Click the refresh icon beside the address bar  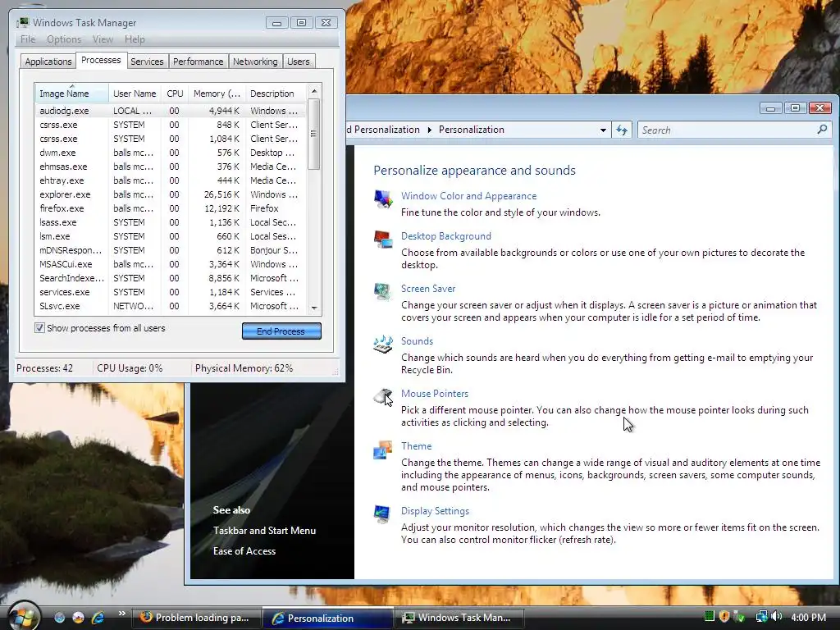point(622,130)
